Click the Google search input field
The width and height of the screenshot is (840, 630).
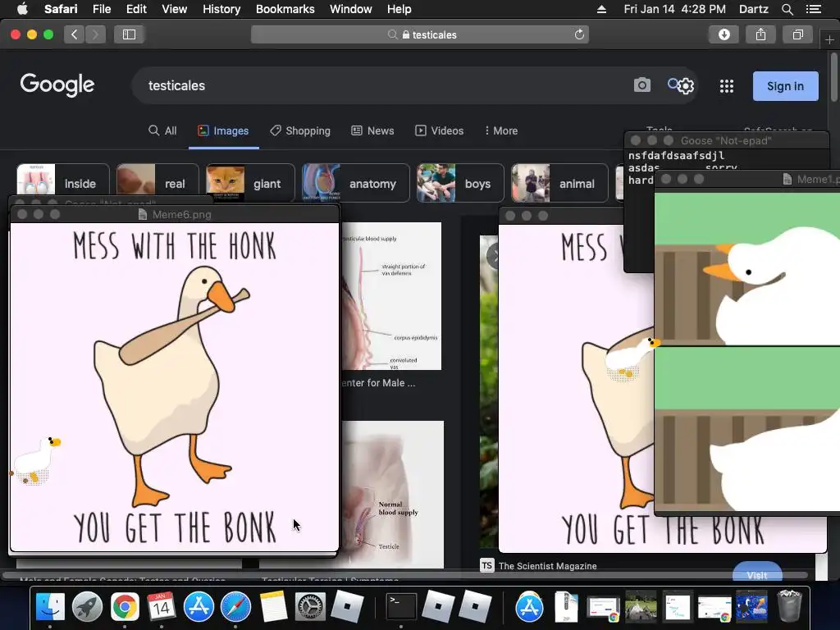click(386, 85)
